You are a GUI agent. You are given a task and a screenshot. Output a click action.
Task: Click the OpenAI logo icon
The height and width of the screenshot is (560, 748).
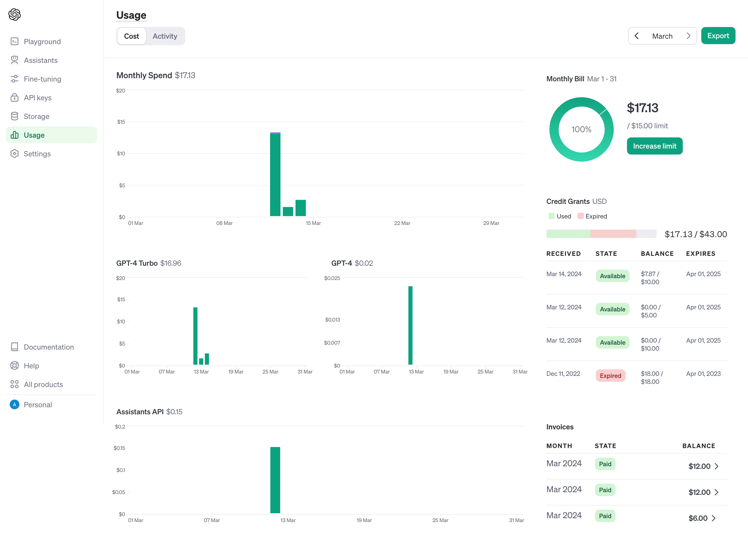(x=15, y=15)
